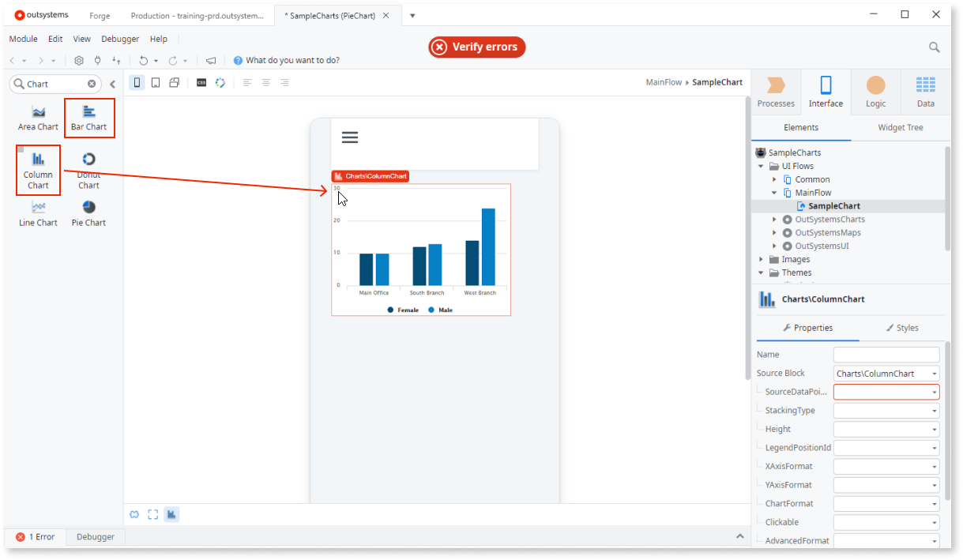
Task: Open the Logic layer
Action: [x=875, y=91]
